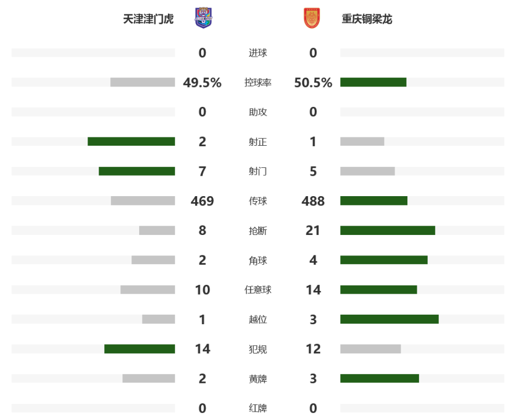Select the 抢断 tackles stat label

(x=258, y=231)
